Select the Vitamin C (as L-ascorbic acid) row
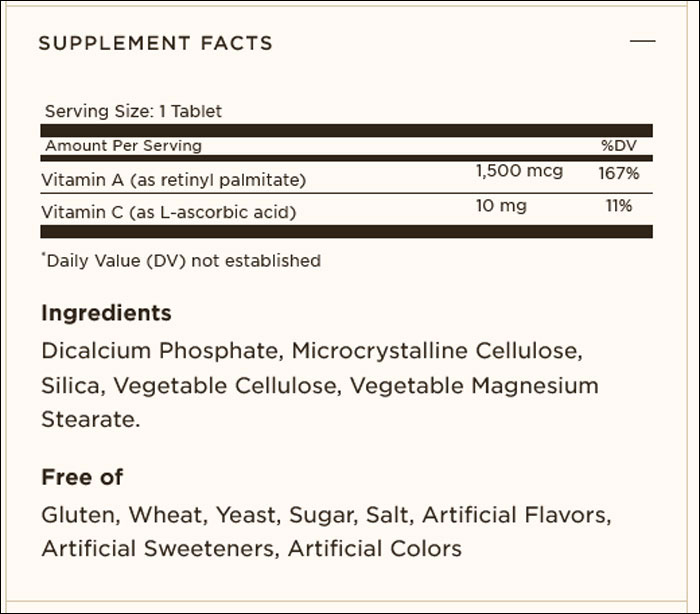The width and height of the screenshot is (700, 614). tap(346, 209)
